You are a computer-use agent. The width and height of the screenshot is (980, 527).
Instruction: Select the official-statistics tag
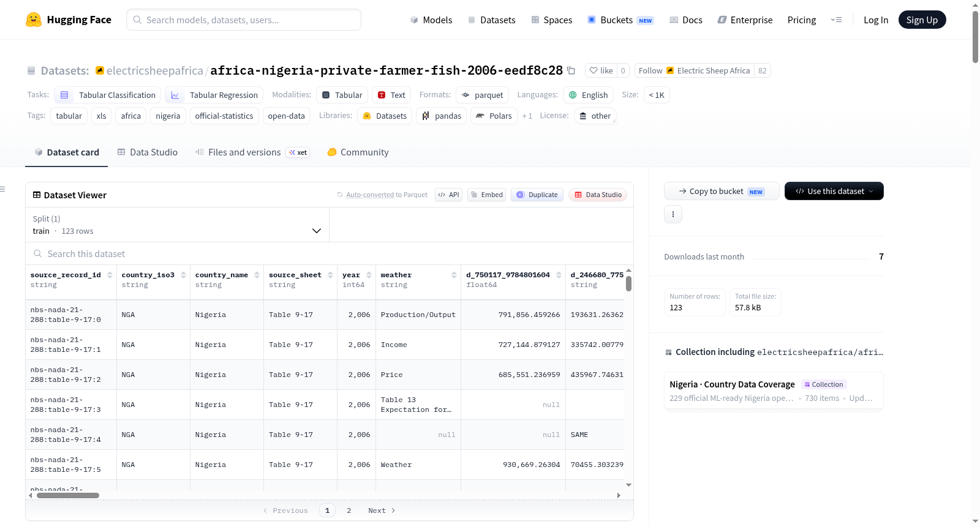click(224, 116)
